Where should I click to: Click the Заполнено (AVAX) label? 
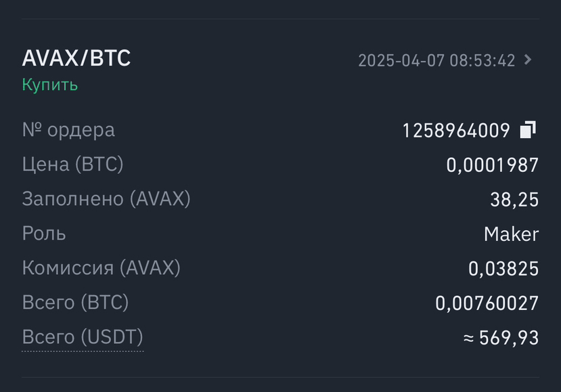pyautogui.click(x=106, y=199)
